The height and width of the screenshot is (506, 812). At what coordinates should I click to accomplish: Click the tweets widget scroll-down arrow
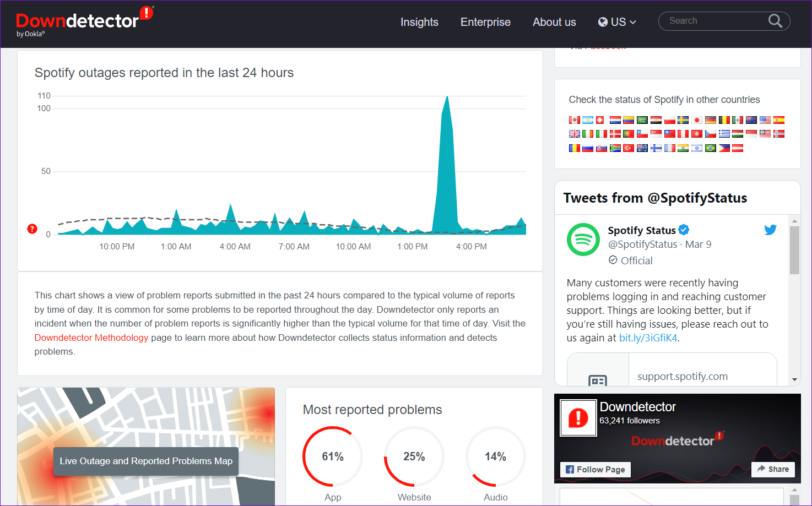(794, 379)
